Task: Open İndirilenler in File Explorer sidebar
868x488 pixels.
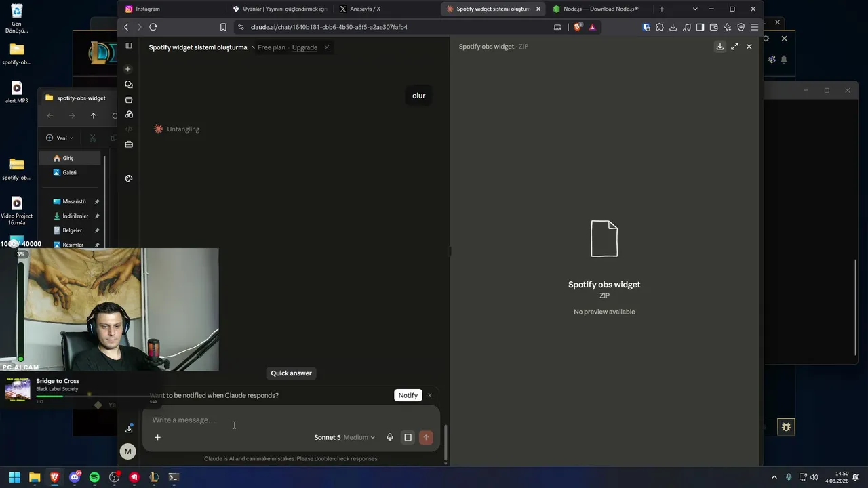Action: (x=75, y=216)
